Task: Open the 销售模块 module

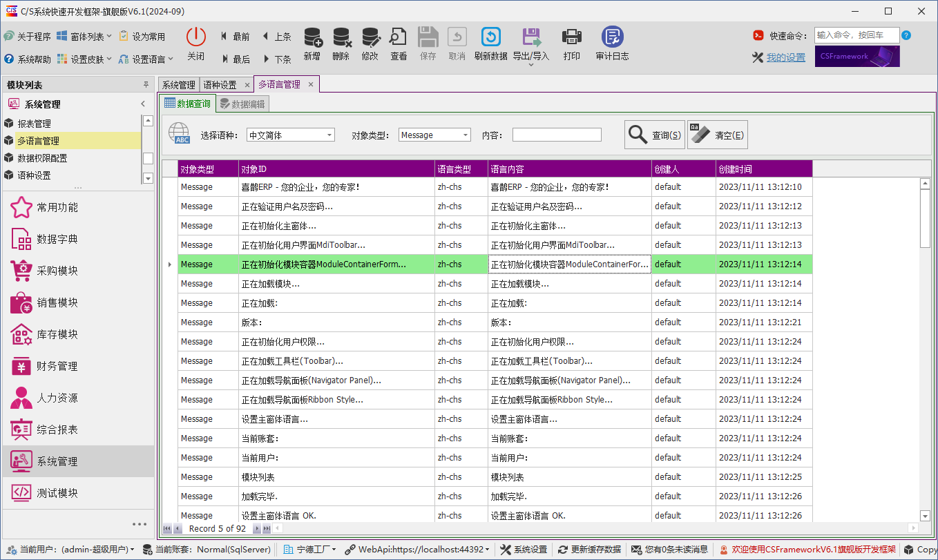Action: pos(79,302)
